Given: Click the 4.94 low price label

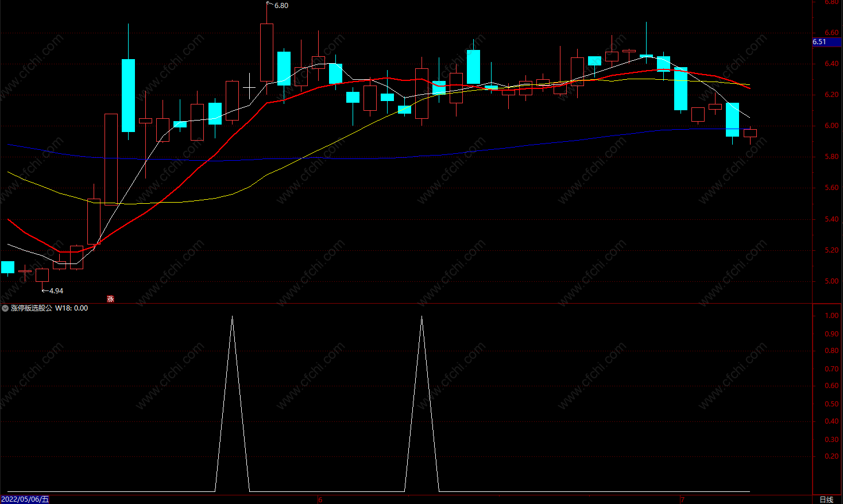Looking at the screenshot, I should coord(56,291).
